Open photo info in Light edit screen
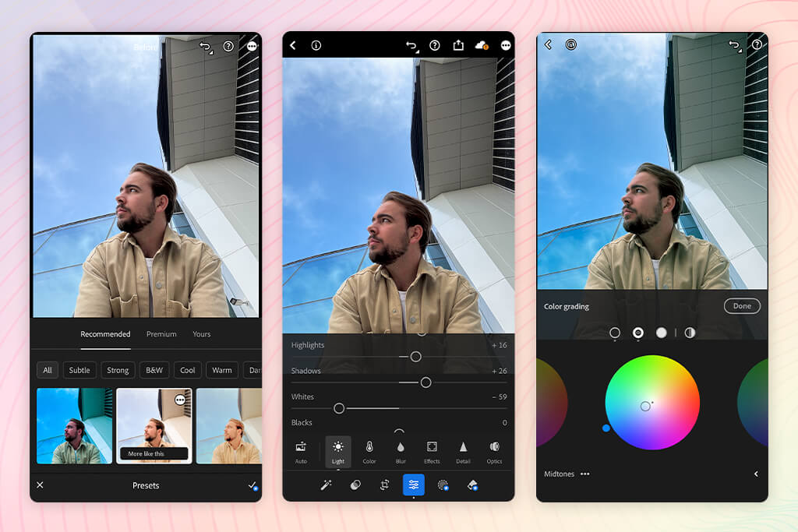Screen dimensions: 798x532 tap(316, 45)
